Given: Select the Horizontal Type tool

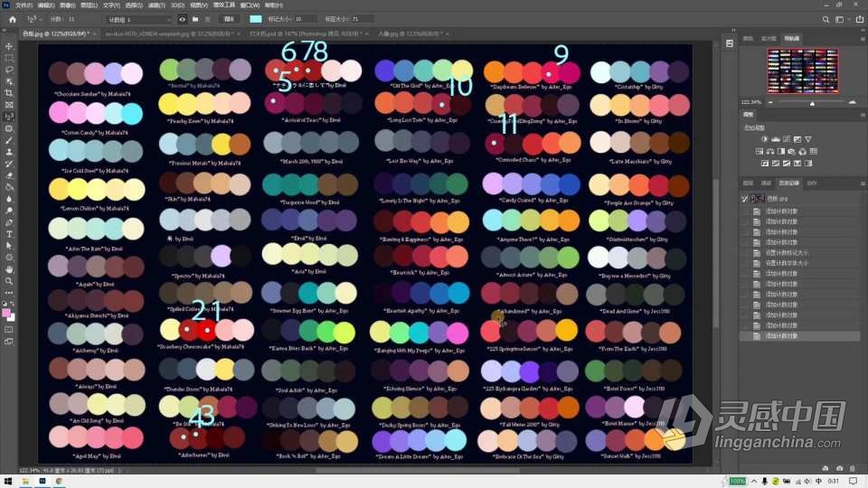Looking at the screenshot, I should (x=9, y=234).
